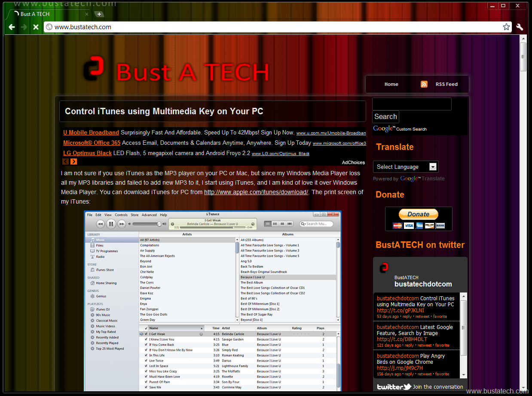
Task: Open the U Mobile Broadband ad link
Action: point(91,132)
